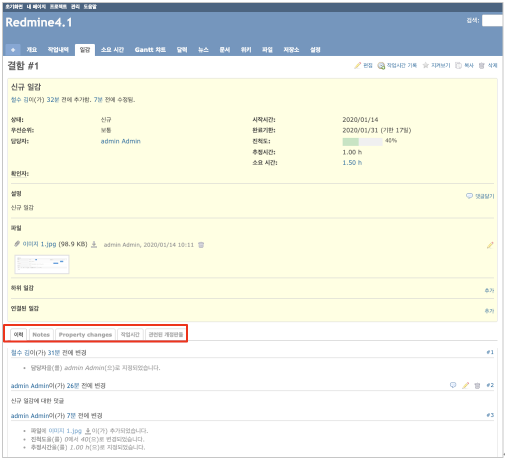Image resolution: width=505 pixels, height=460 pixels.
Task: Click the attachment thumbnail image
Action: [x=42, y=264]
